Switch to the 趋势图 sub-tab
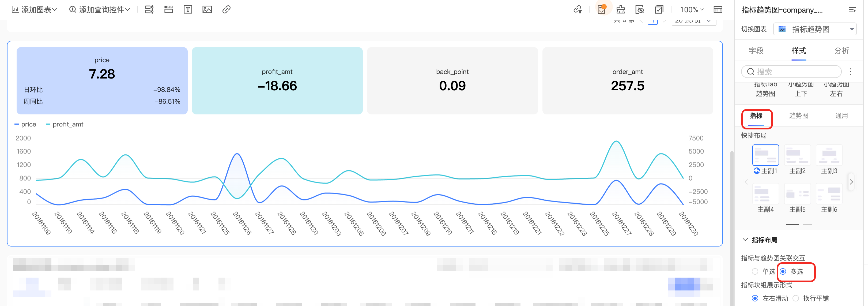Screen dimensions: 868x306 [x=798, y=116]
